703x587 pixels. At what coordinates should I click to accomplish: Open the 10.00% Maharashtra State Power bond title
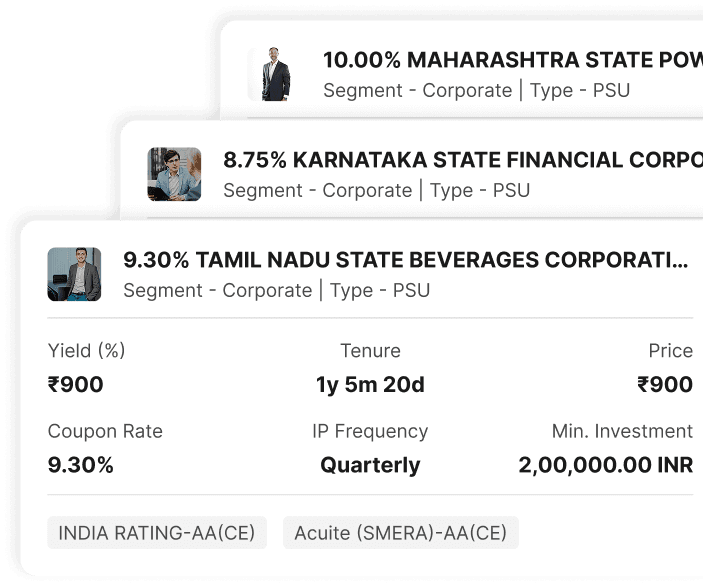pos(512,59)
